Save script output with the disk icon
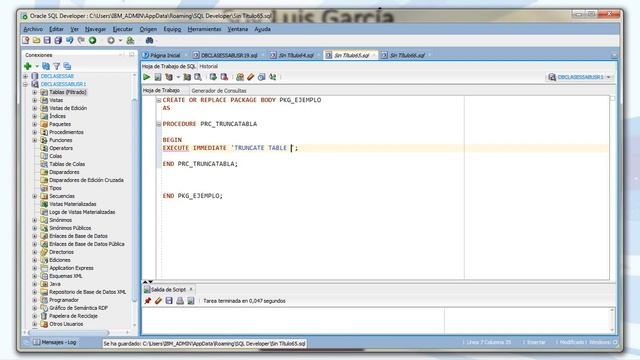 pyautogui.click(x=169, y=301)
